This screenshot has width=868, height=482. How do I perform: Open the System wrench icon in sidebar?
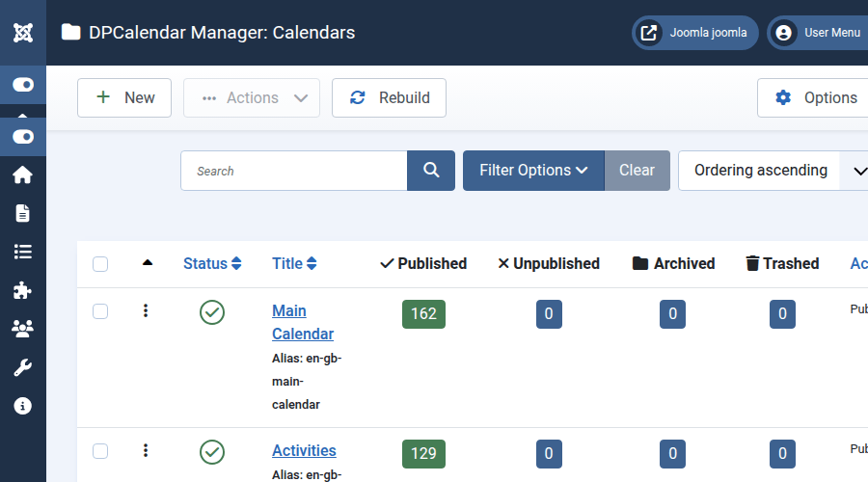point(22,367)
